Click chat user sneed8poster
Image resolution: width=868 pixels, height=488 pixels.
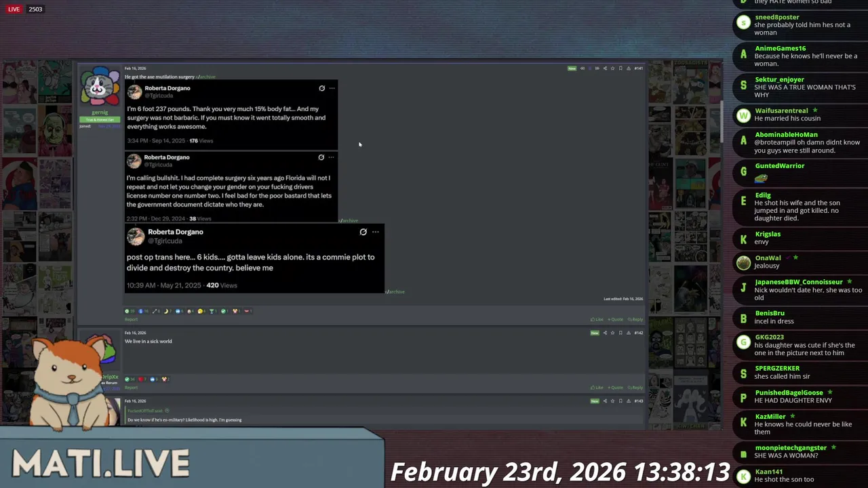point(777,17)
